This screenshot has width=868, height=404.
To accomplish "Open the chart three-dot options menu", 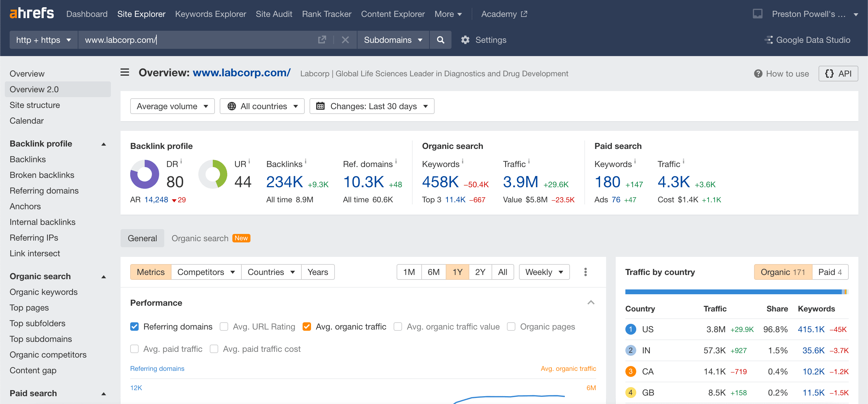I will point(585,272).
